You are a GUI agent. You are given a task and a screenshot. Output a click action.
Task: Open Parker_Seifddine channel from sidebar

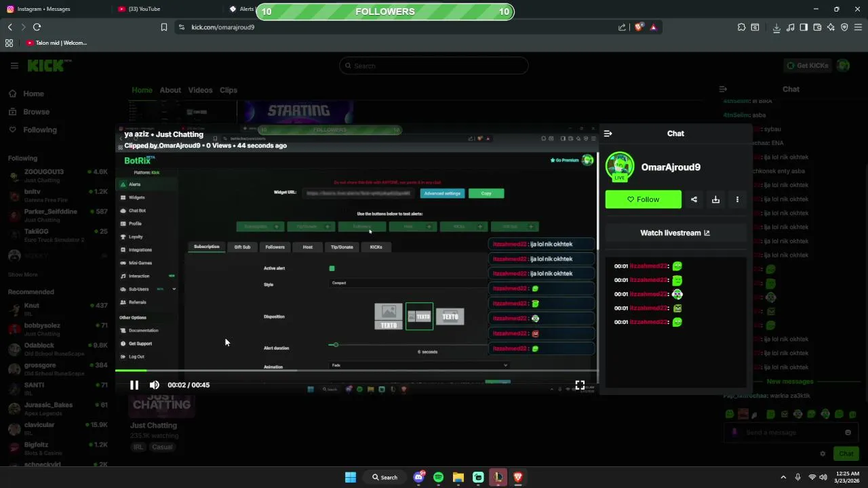[x=58, y=215]
